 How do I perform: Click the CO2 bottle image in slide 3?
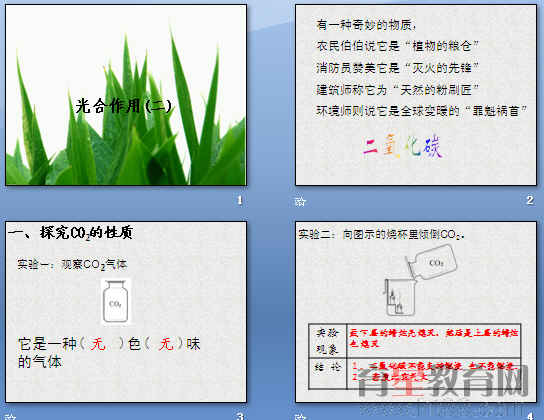click(116, 301)
